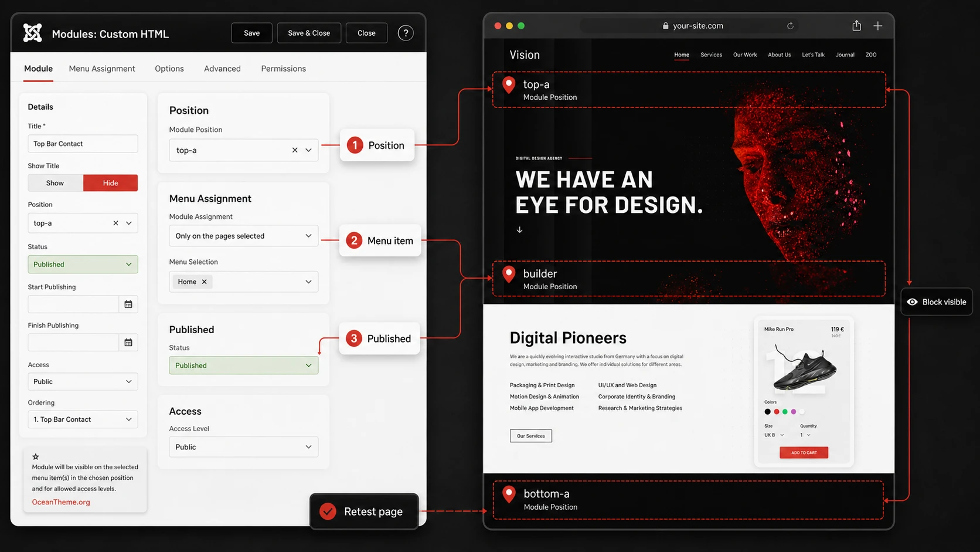Viewport: 980px width, 552px height.
Task: Open the Details Status Published dropdown
Action: [83, 265]
